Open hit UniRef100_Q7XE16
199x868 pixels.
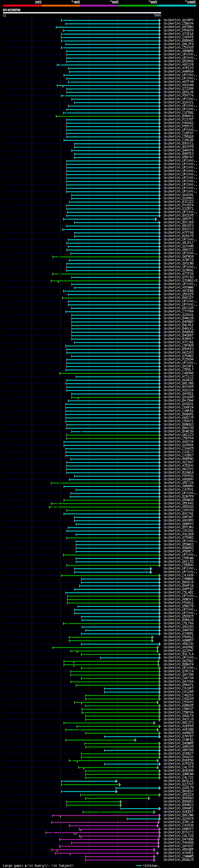pos(178,34)
